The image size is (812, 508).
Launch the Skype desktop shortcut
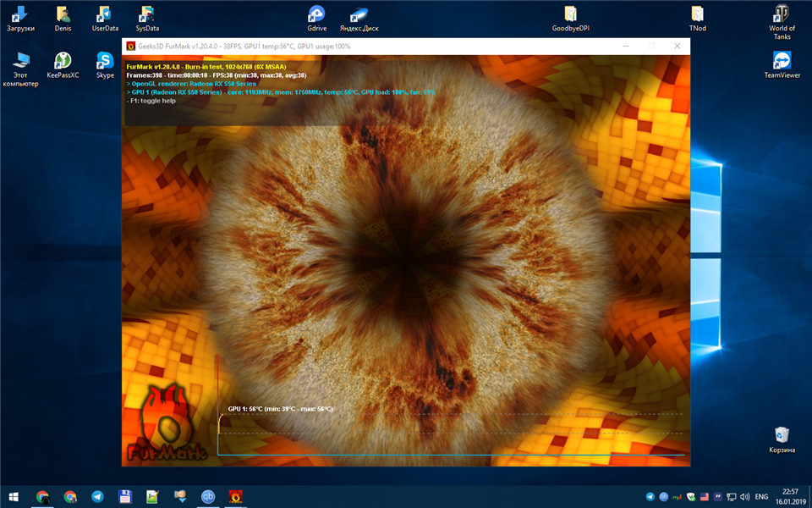(x=105, y=65)
